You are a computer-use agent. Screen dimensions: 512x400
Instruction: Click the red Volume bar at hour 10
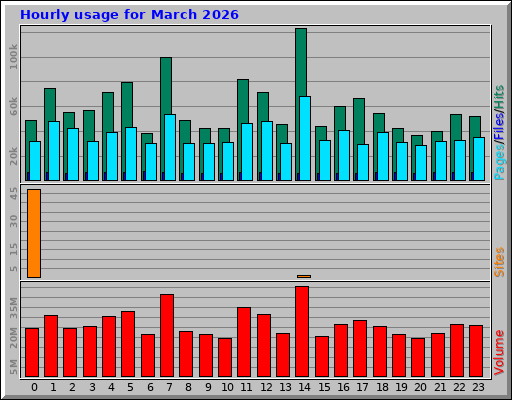click(x=225, y=358)
